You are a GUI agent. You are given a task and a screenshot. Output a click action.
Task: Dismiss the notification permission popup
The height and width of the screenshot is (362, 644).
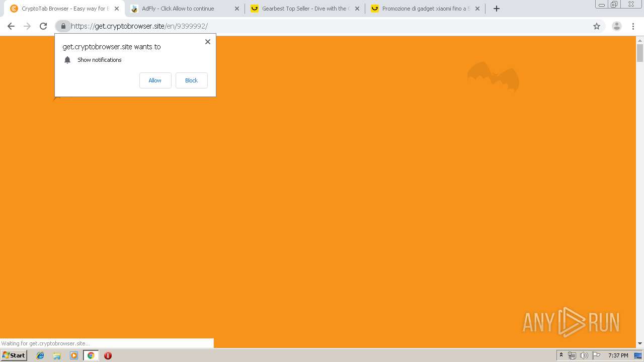click(x=207, y=42)
